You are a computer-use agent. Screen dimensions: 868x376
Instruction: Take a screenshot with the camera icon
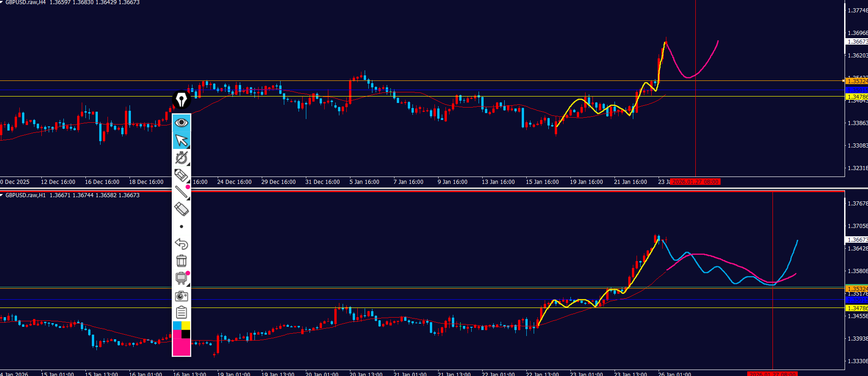tap(181, 296)
